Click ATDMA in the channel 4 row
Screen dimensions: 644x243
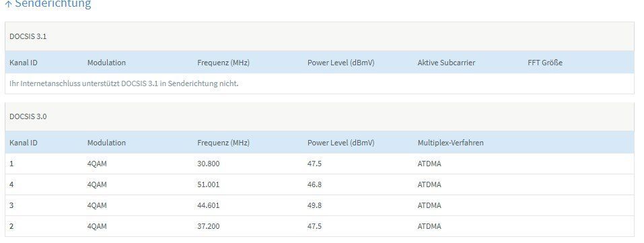pyautogui.click(x=429, y=184)
